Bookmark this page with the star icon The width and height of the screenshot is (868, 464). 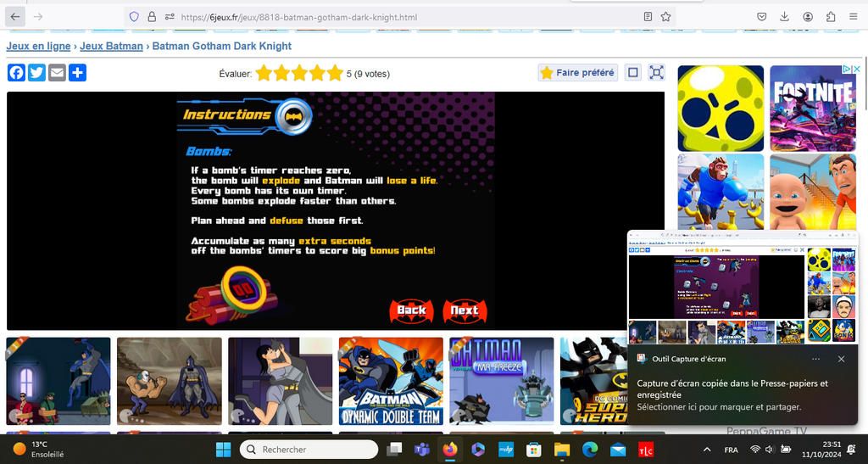click(666, 16)
